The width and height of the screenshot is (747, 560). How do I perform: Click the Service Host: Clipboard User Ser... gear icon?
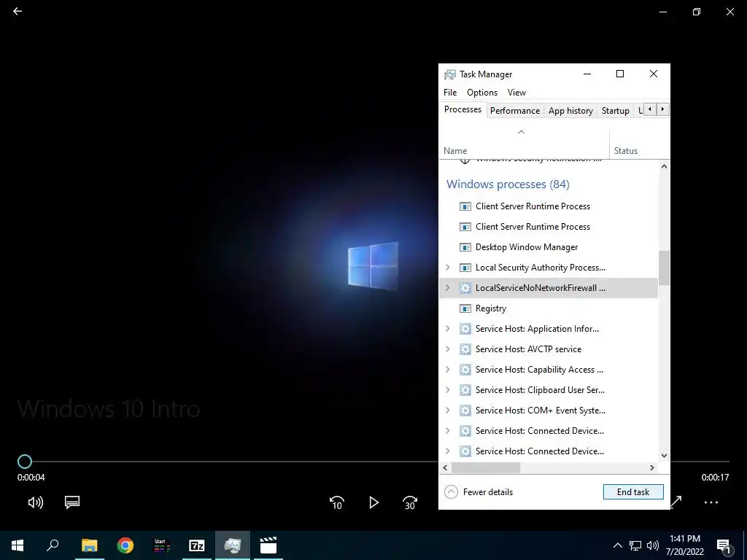point(465,391)
